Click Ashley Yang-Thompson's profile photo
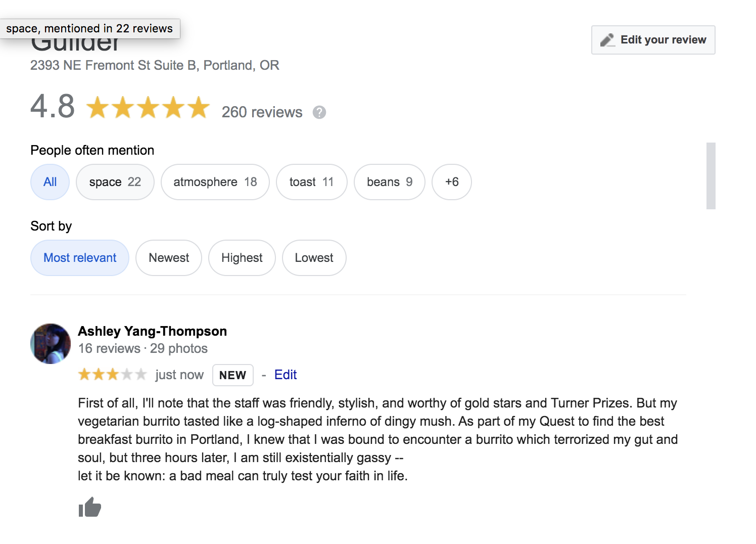 51,344
